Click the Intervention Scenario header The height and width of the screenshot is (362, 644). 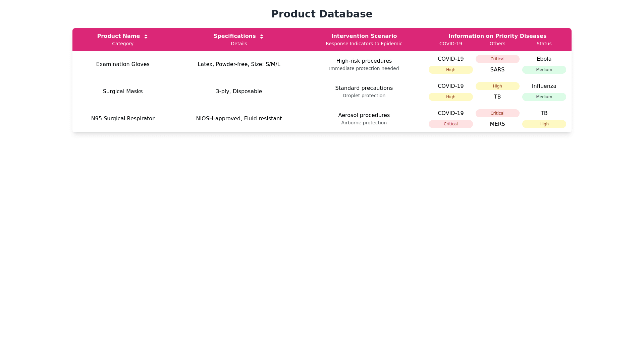tap(364, 36)
